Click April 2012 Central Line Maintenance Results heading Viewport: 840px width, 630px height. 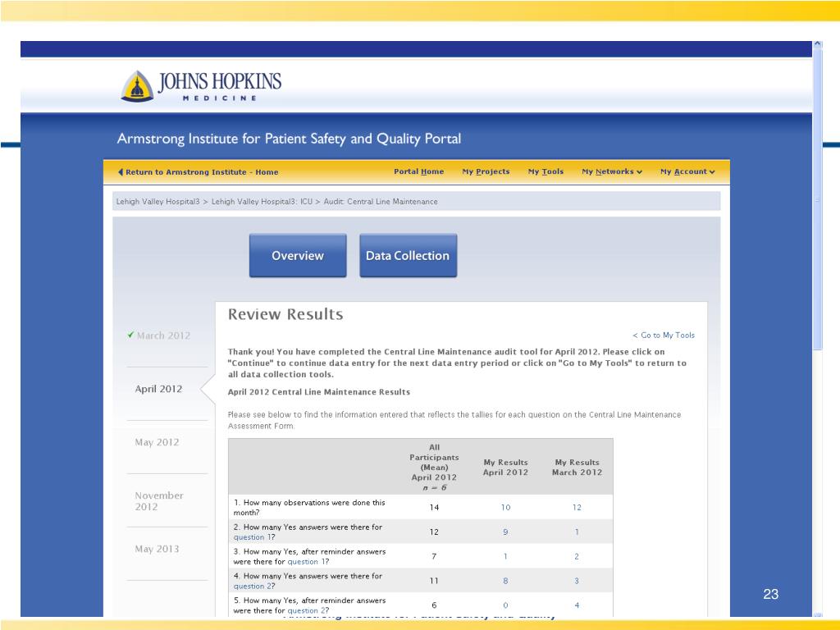click(319, 392)
